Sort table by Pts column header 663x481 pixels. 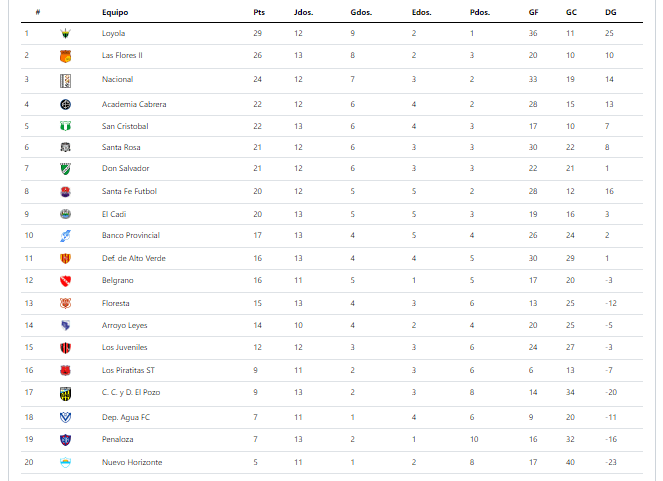point(259,12)
